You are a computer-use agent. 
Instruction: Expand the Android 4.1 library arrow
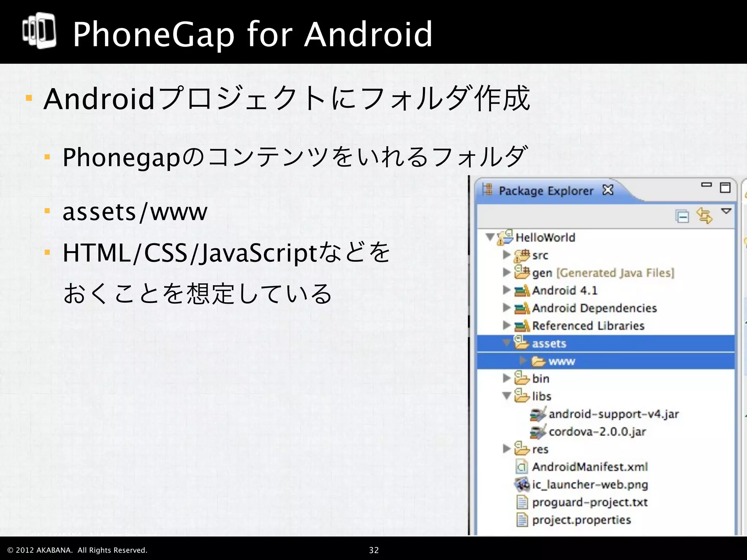click(506, 290)
